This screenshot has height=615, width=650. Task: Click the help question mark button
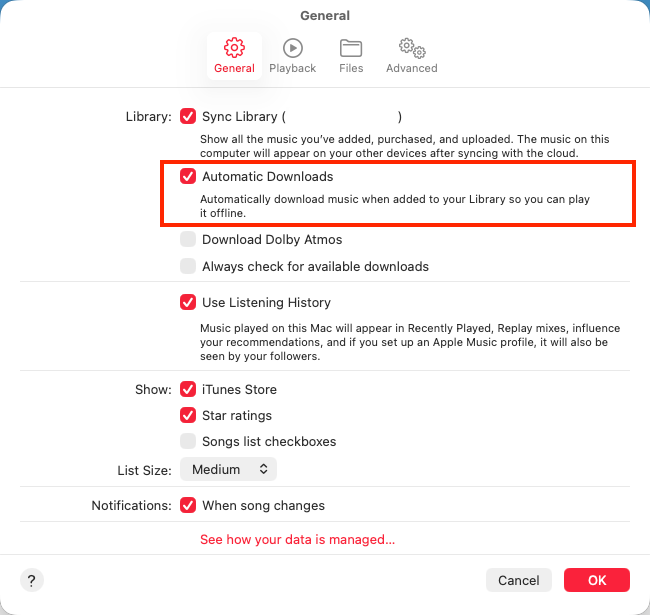(32, 580)
